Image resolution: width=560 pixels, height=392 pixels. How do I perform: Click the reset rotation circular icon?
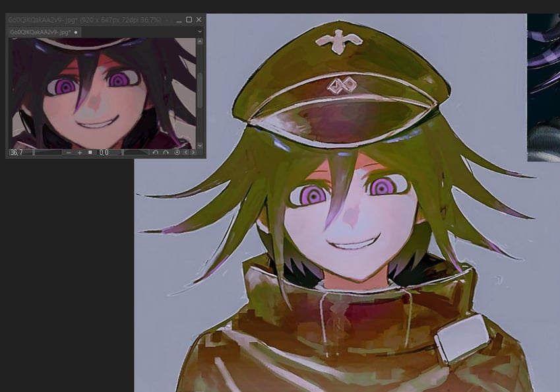click(x=177, y=152)
